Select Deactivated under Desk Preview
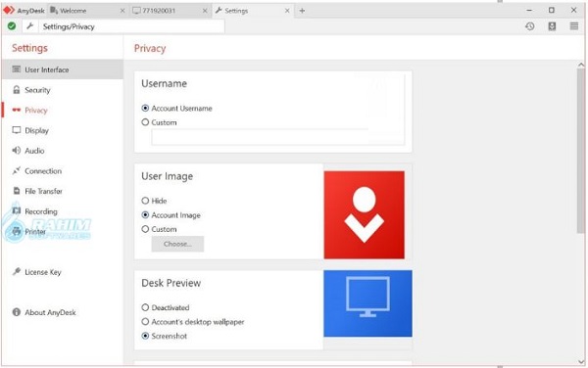 click(145, 307)
